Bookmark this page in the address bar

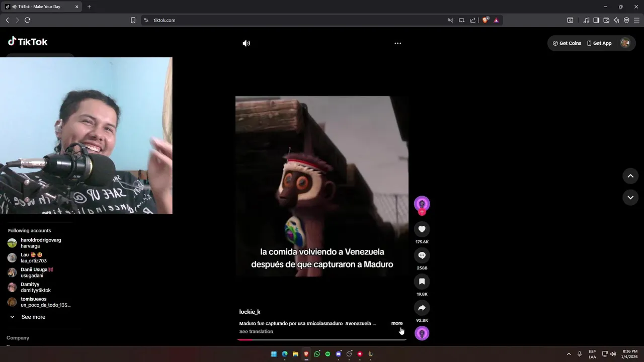(x=133, y=20)
